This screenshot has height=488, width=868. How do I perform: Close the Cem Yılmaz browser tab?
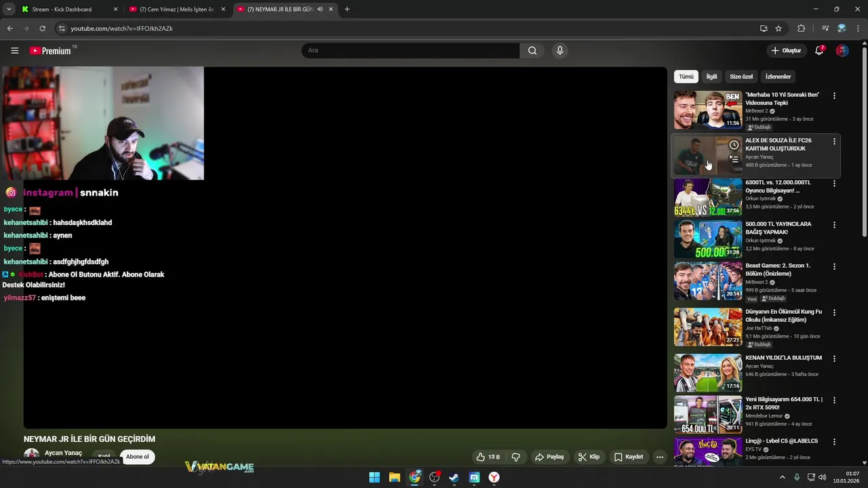click(x=223, y=9)
